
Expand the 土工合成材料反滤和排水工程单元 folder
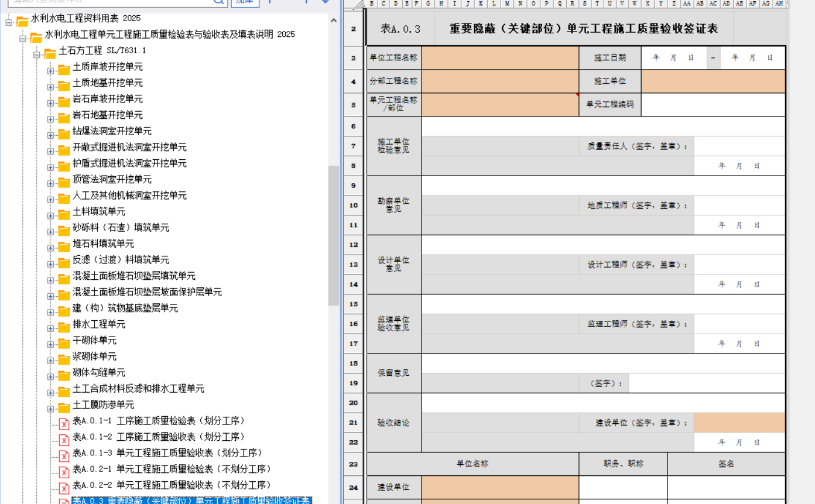(50, 393)
